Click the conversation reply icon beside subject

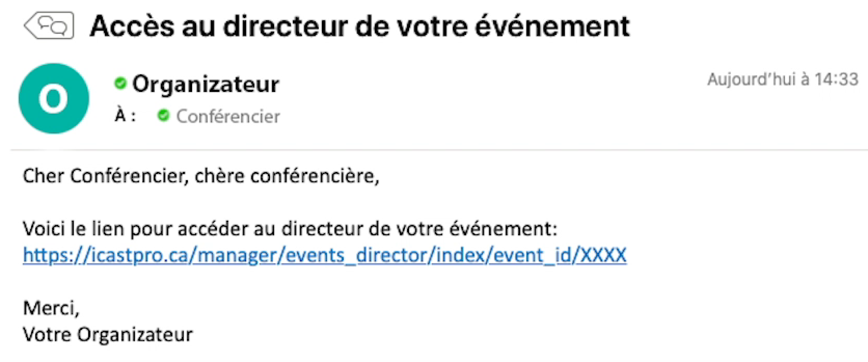click(x=49, y=25)
